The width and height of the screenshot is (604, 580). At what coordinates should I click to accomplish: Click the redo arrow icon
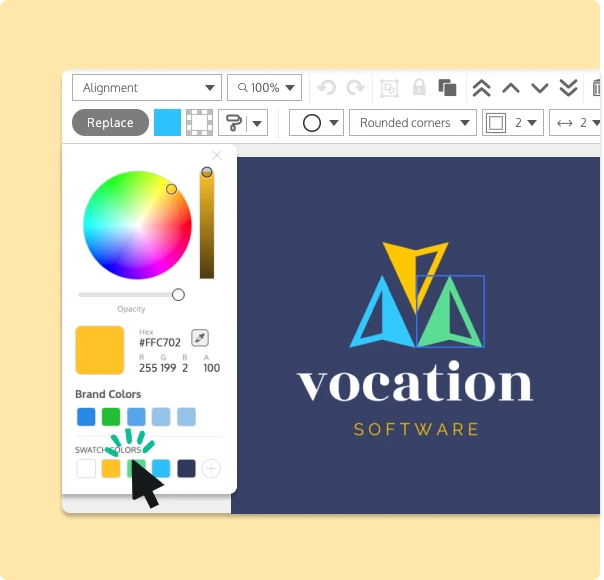click(355, 87)
